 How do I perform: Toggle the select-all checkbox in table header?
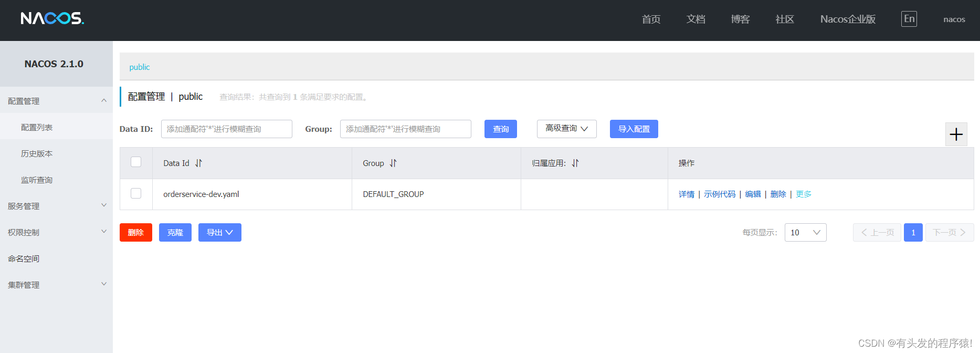[x=136, y=162]
